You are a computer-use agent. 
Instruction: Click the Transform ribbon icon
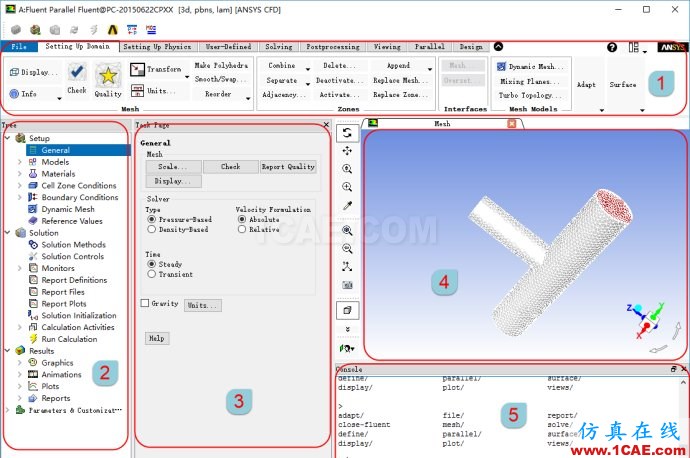point(137,69)
